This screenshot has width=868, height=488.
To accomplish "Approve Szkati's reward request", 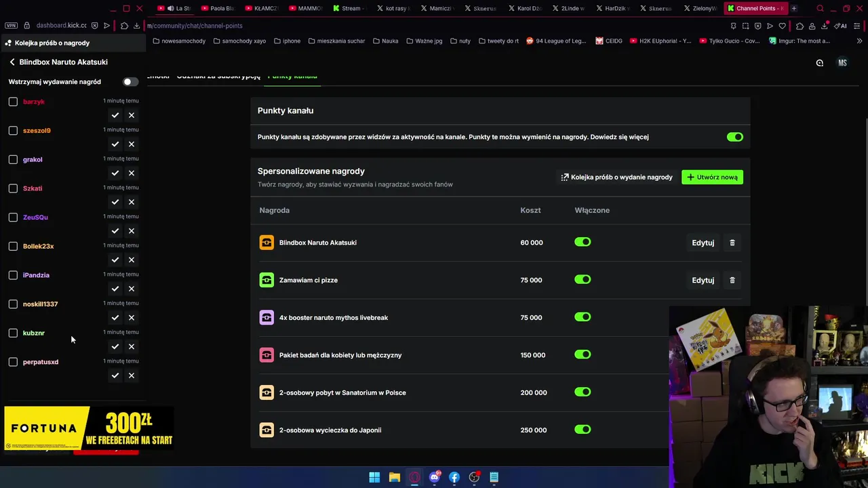I will click(x=115, y=202).
